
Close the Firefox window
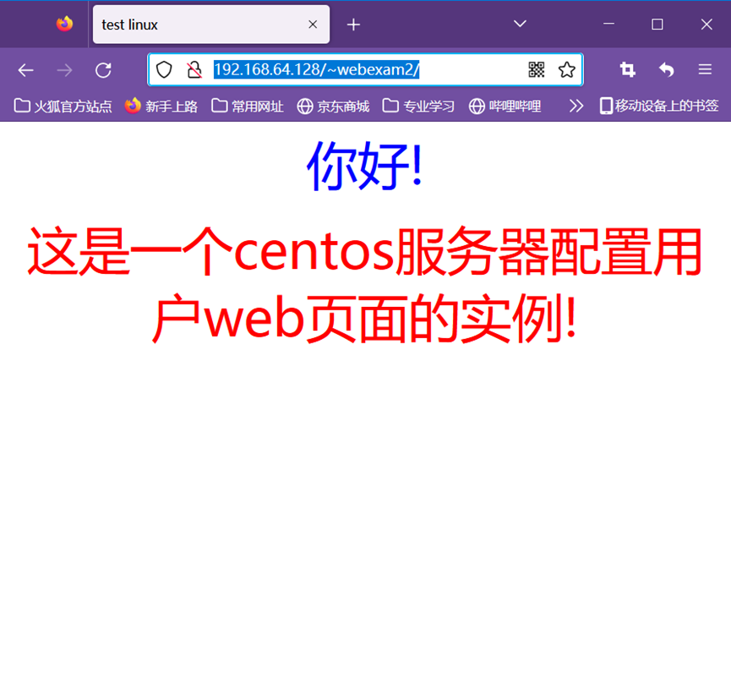(x=706, y=24)
